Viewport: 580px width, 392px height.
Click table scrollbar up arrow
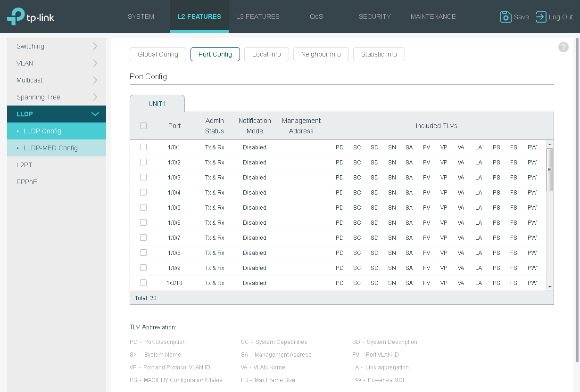tap(550, 144)
